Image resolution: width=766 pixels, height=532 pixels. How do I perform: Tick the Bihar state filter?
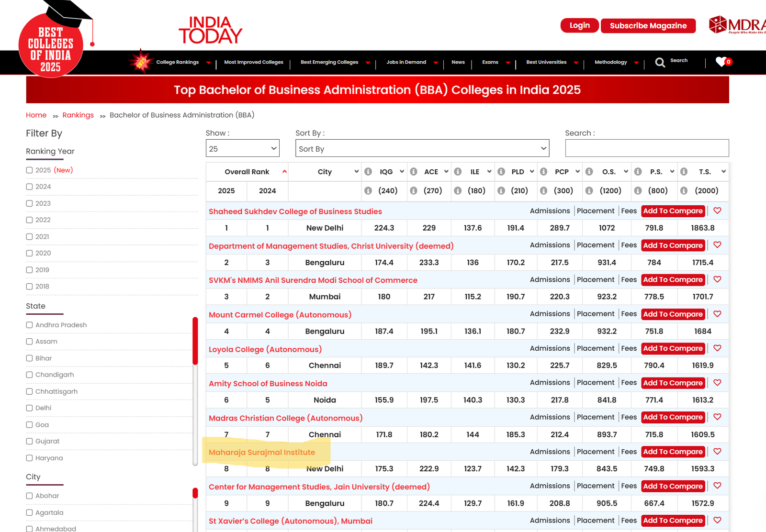(x=29, y=358)
